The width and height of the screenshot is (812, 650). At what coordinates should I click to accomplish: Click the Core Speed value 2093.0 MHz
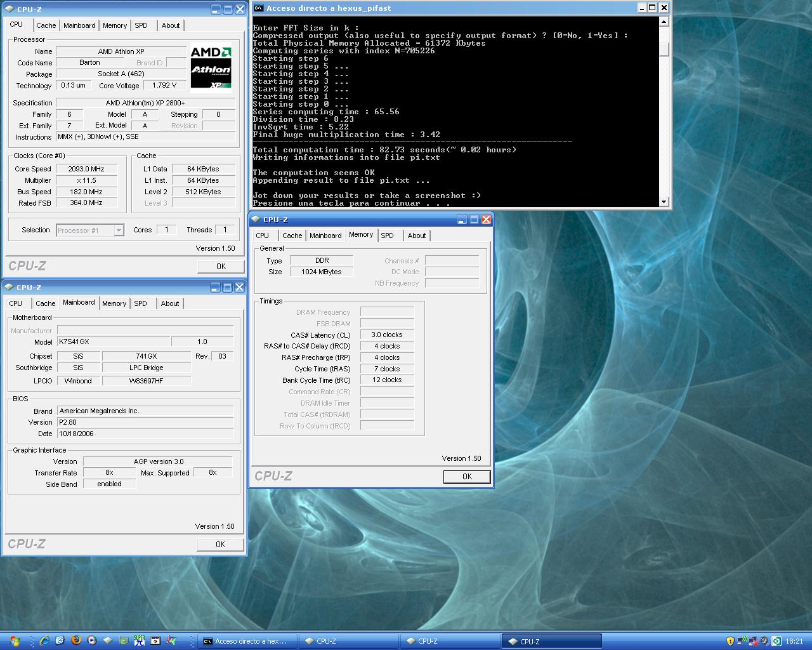(x=87, y=169)
